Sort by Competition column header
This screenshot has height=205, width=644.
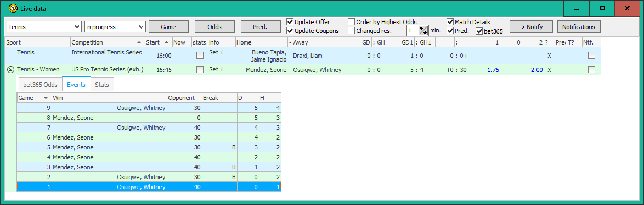pyautogui.click(x=108, y=42)
